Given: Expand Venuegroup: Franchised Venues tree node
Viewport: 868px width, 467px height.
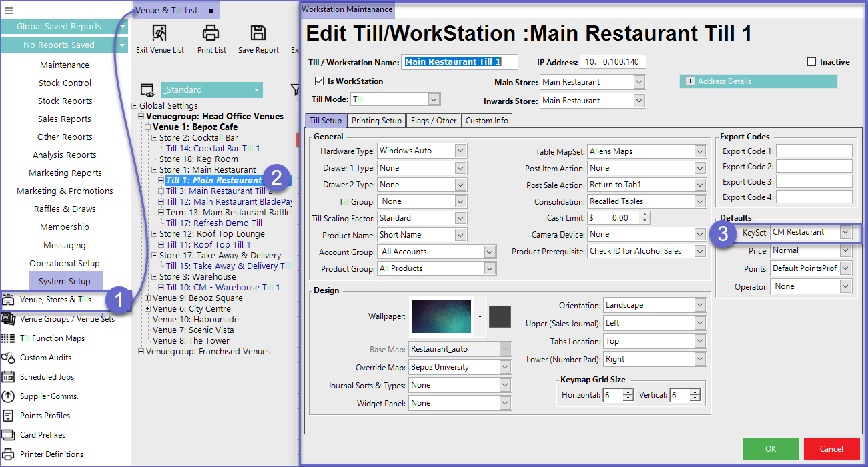Looking at the screenshot, I should (x=141, y=352).
